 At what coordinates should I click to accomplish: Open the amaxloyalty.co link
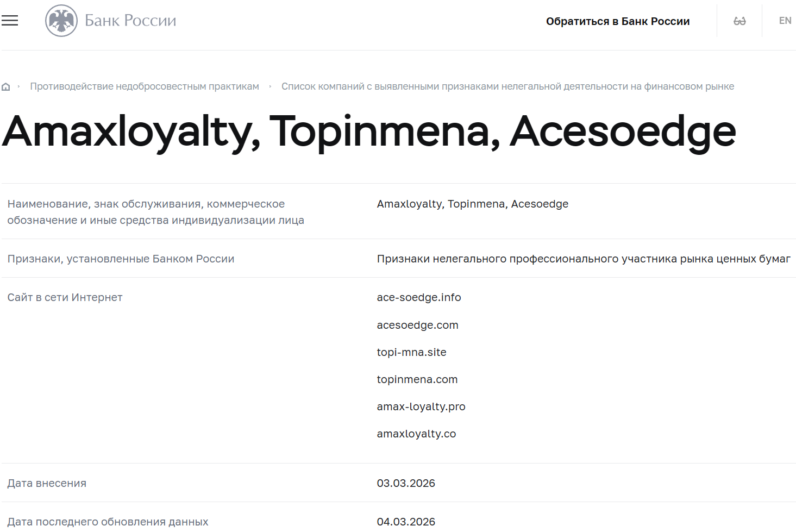(416, 434)
